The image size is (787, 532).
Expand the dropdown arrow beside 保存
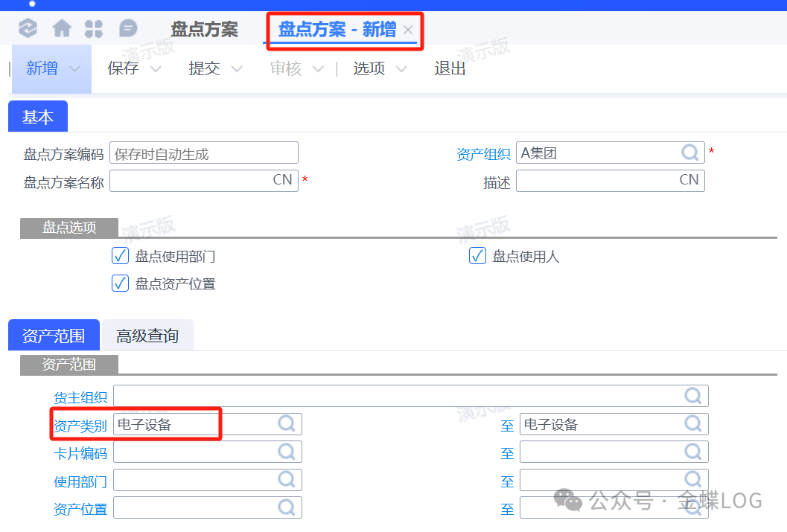(156, 69)
